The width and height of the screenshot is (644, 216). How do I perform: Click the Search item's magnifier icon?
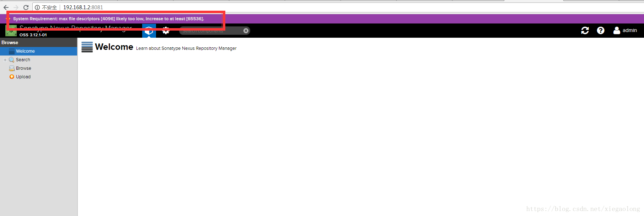(x=12, y=60)
